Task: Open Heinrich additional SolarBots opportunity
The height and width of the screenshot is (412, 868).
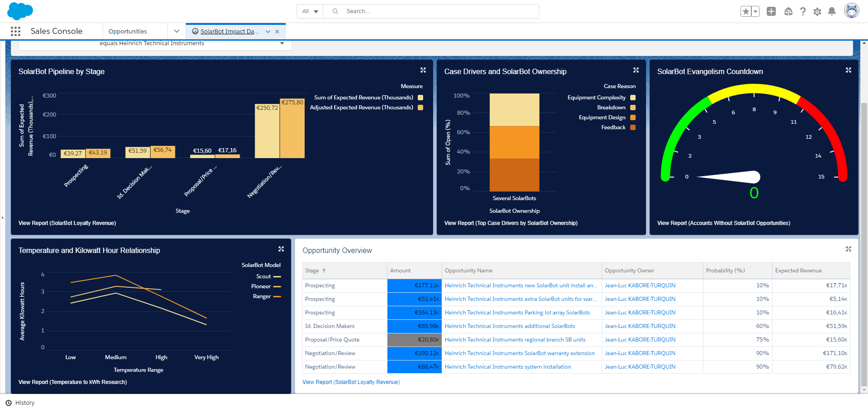Action: (510, 326)
